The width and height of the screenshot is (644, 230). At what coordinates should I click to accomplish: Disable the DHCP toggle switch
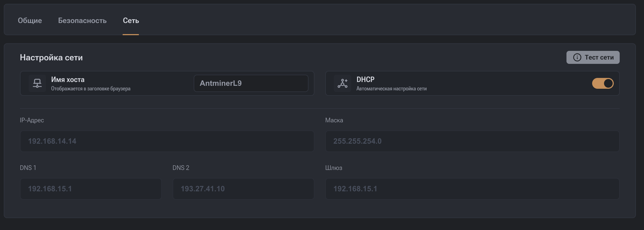click(603, 83)
